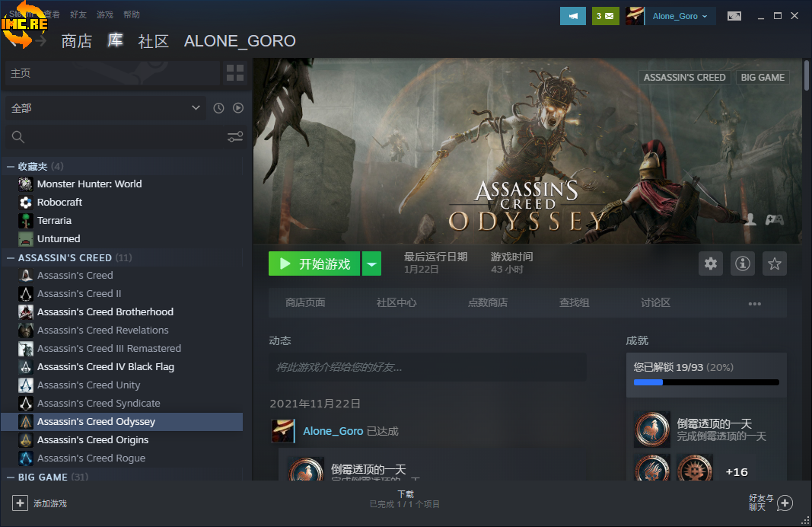
Task: Open the play button dropdown arrow
Action: 371,264
